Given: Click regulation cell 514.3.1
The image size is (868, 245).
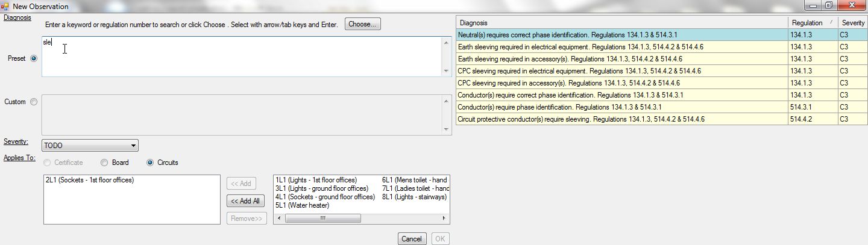Looking at the screenshot, I should (812, 107).
